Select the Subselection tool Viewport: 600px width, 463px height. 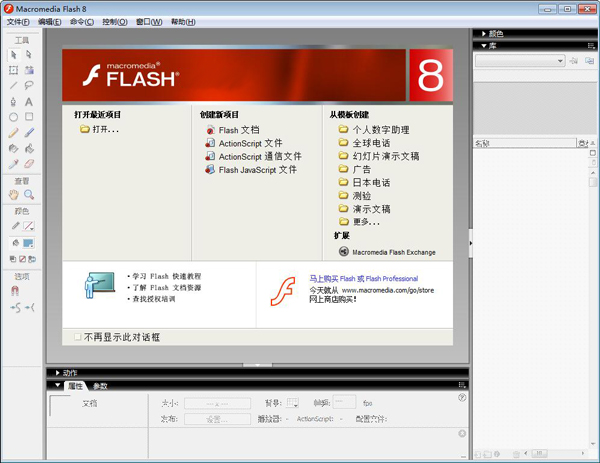[29, 55]
